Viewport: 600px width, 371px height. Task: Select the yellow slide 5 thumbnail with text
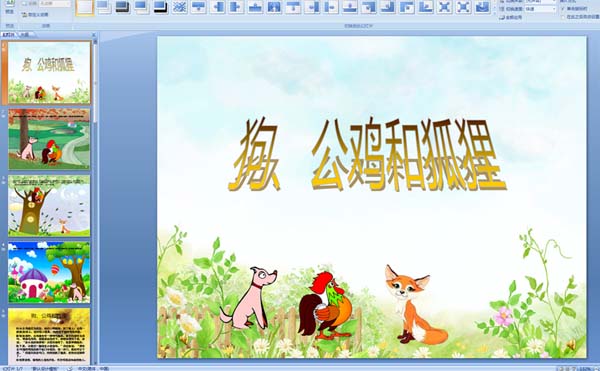click(49, 337)
